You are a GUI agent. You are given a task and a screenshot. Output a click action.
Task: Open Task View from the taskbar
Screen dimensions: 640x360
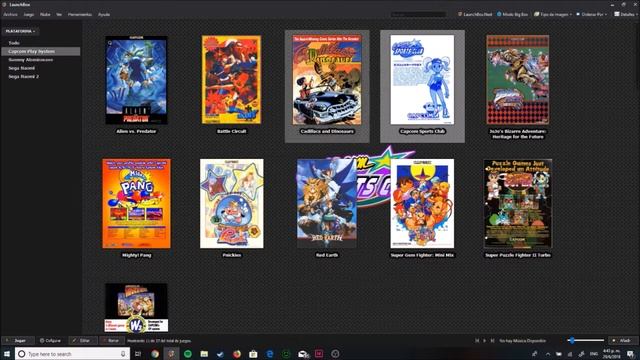click(138, 354)
